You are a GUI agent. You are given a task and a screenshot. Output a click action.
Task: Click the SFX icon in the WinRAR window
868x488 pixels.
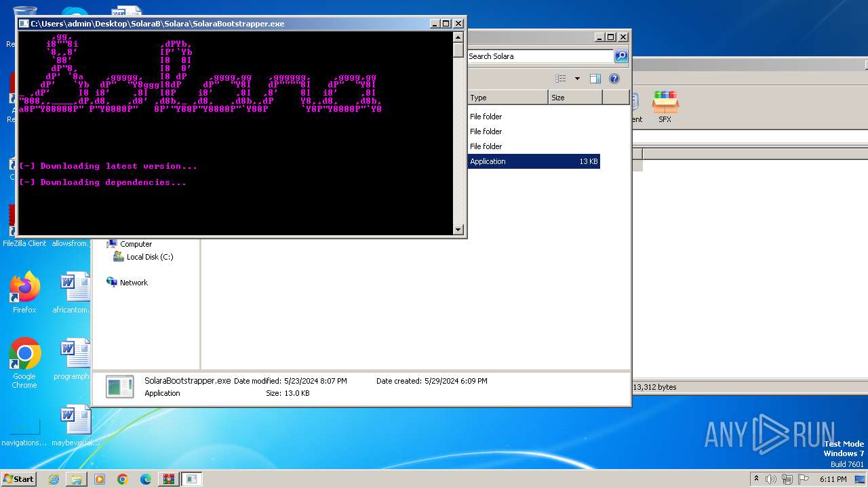click(665, 107)
